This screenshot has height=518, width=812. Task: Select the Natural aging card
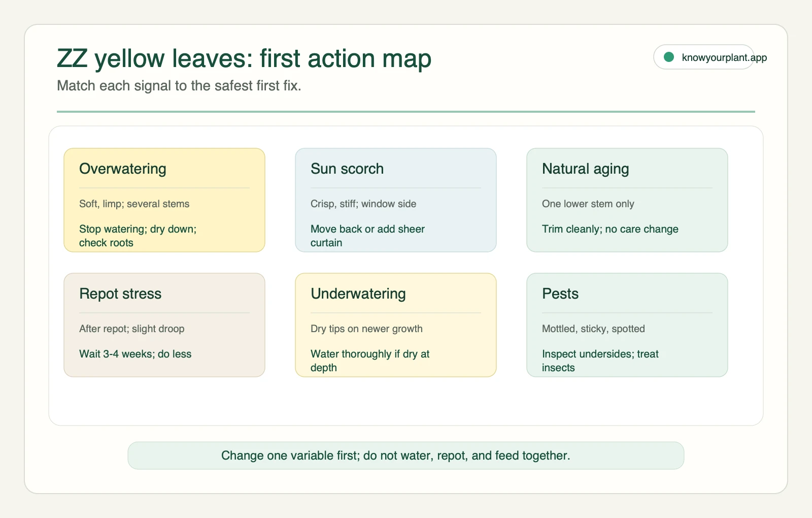pyautogui.click(x=627, y=200)
